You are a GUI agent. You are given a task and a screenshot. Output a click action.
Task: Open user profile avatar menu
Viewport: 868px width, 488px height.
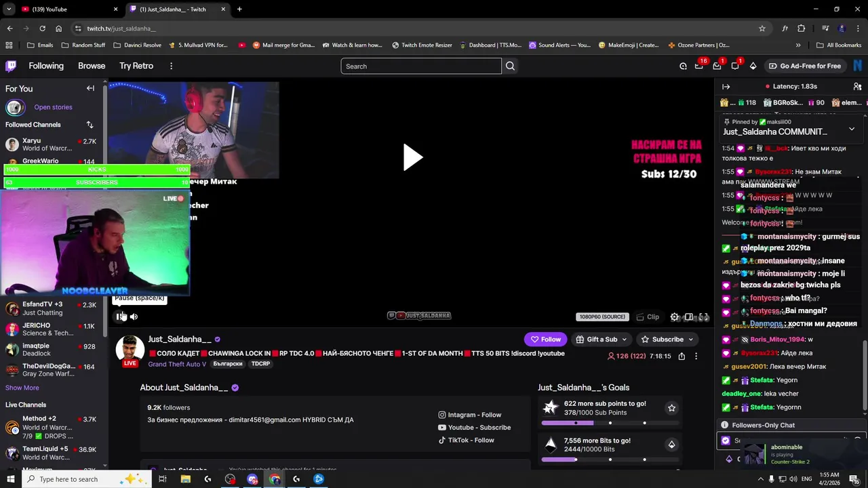857,66
